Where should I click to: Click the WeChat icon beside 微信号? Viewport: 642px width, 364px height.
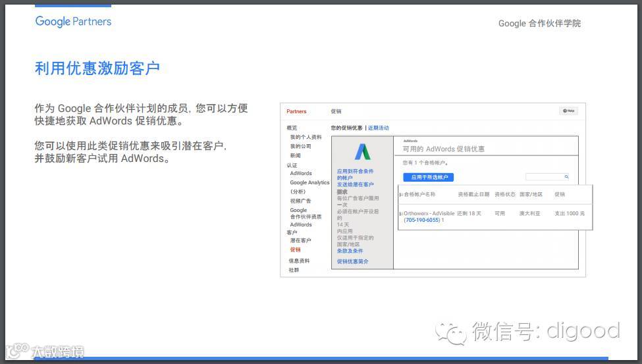451,332
